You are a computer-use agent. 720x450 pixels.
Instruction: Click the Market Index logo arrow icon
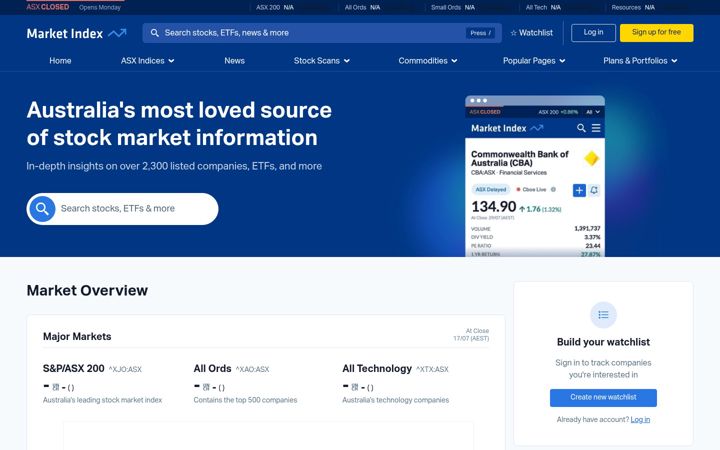click(117, 33)
